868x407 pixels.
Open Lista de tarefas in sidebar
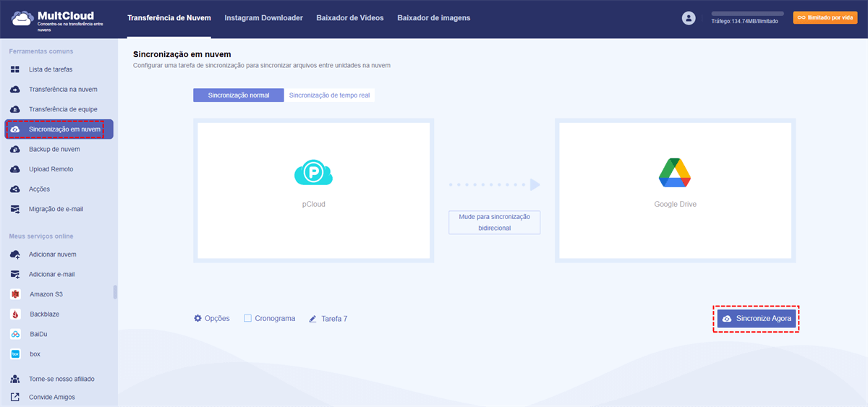click(x=51, y=69)
